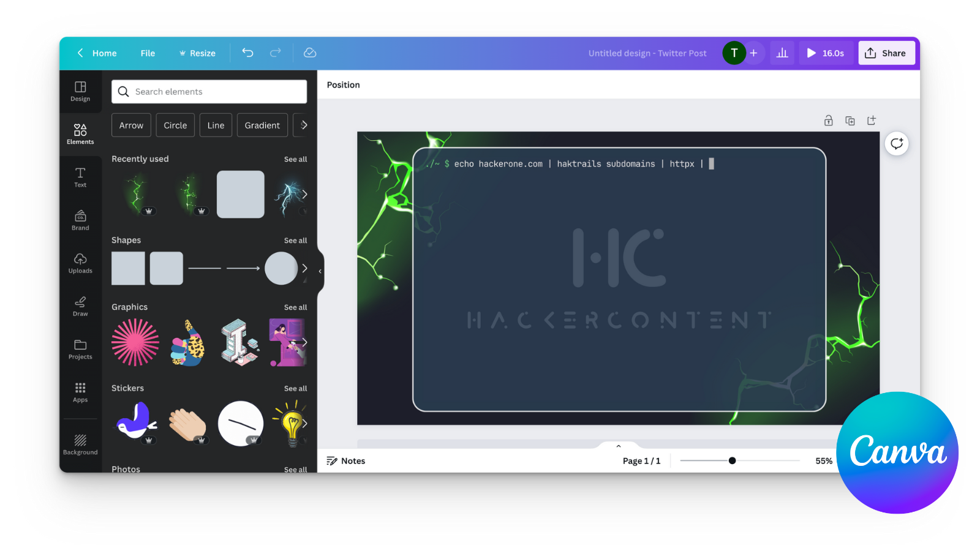Add the isometric letter graphic
Viewport: 980px width, 551px height.
coord(239,342)
